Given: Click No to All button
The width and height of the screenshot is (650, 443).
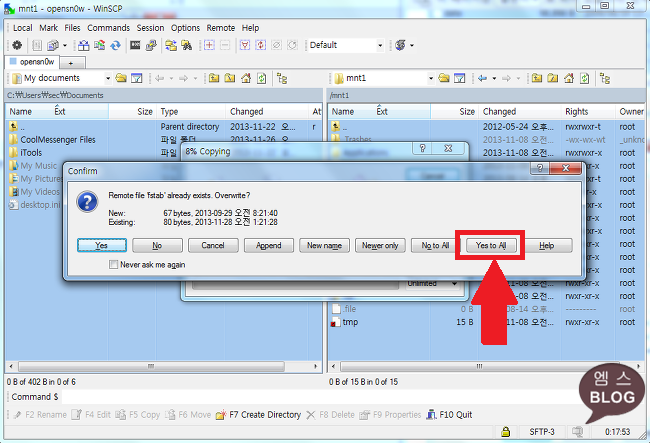Looking at the screenshot, I should (435, 245).
